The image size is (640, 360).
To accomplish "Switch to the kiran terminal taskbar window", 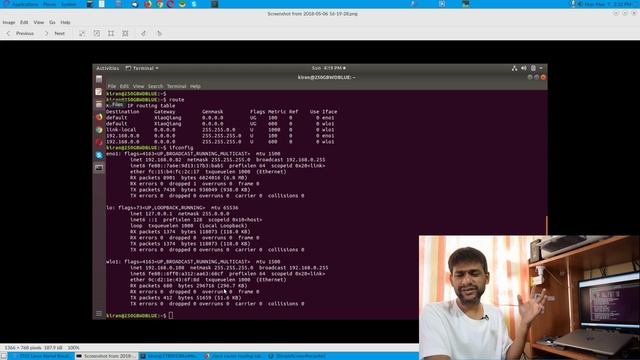I will (x=169, y=356).
